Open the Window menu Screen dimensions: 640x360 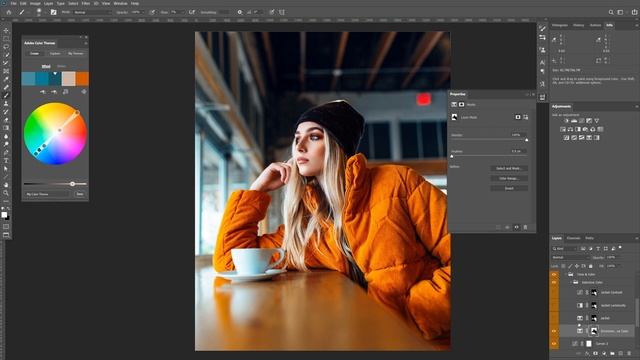(120, 3)
